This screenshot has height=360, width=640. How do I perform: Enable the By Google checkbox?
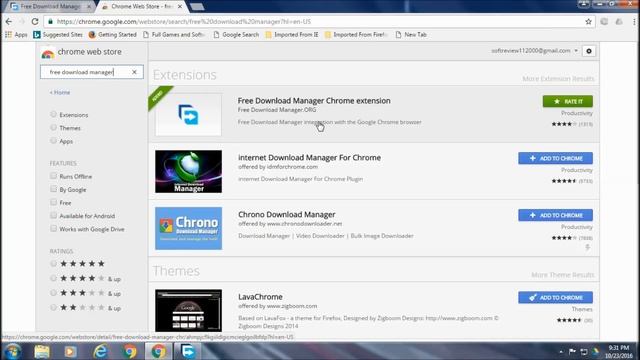pos(53,189)
